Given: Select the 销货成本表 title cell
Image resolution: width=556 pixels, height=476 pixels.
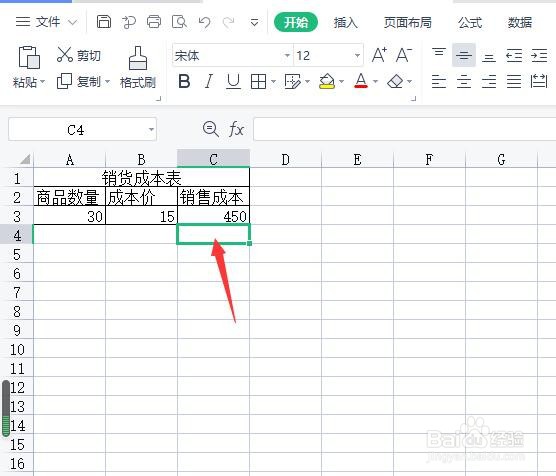Looking at the screenshot, I should 141,177.
